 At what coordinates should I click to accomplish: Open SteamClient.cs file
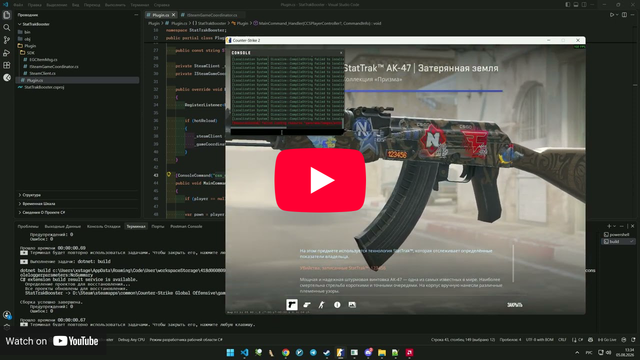coord(42,73)
